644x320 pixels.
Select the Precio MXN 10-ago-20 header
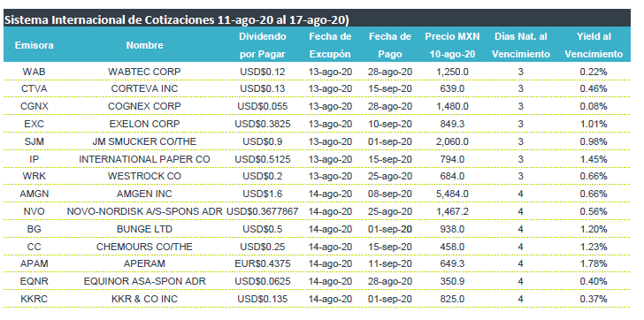pos(452,45)
